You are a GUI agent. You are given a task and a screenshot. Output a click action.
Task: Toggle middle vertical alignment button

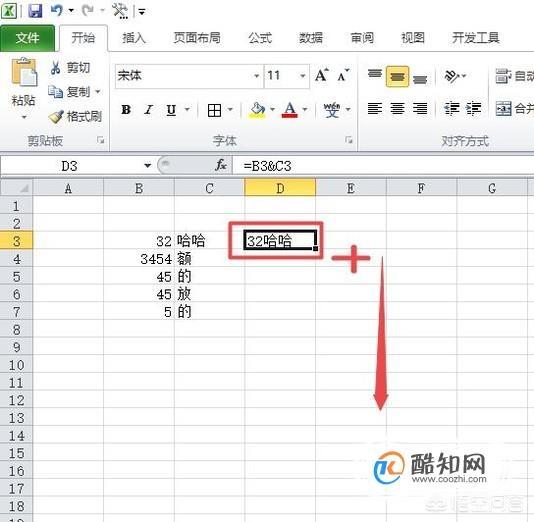[x=397, y=77]
